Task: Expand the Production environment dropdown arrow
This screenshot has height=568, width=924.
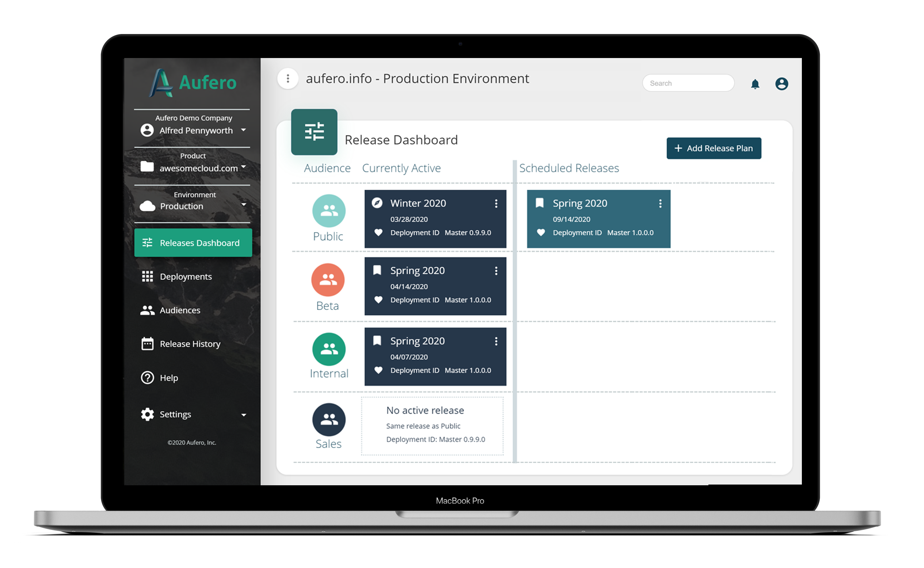Action: click(244, 205)
